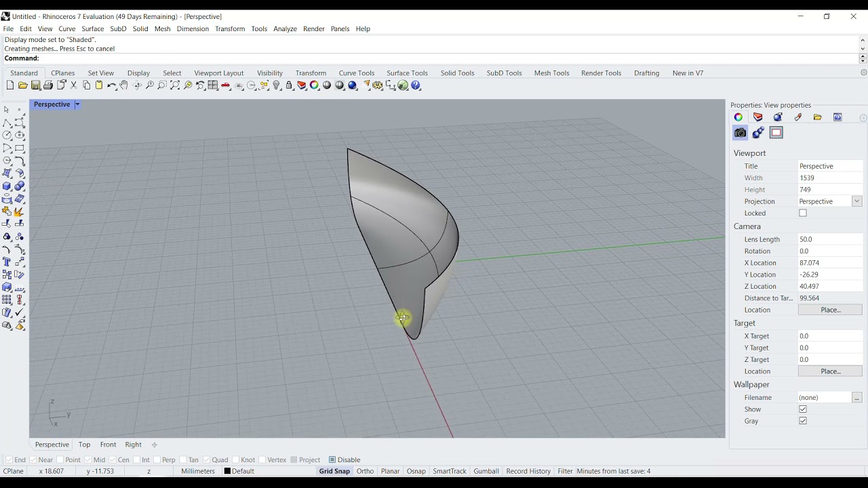The width and height of the screenshot is (868, 488).
Task: Toggle Ortho mode in the status bar
Action: 365,471
